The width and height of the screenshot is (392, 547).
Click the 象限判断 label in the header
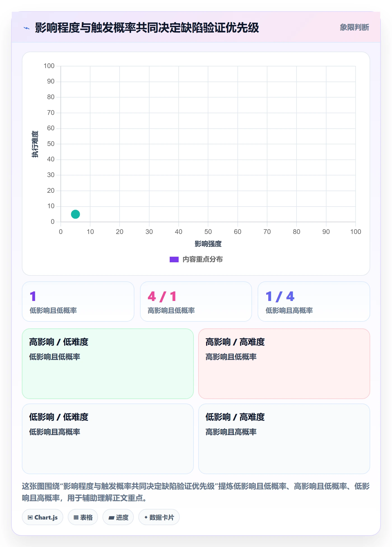354,27
